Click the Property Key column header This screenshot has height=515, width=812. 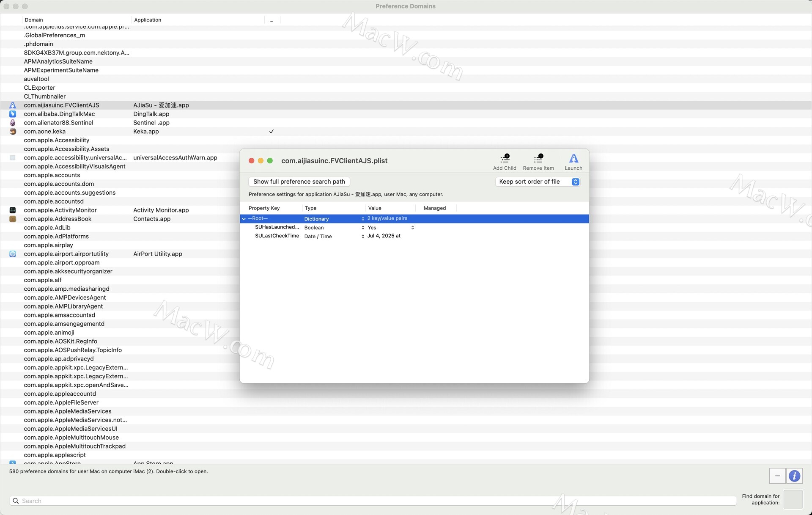pos(264,208)
